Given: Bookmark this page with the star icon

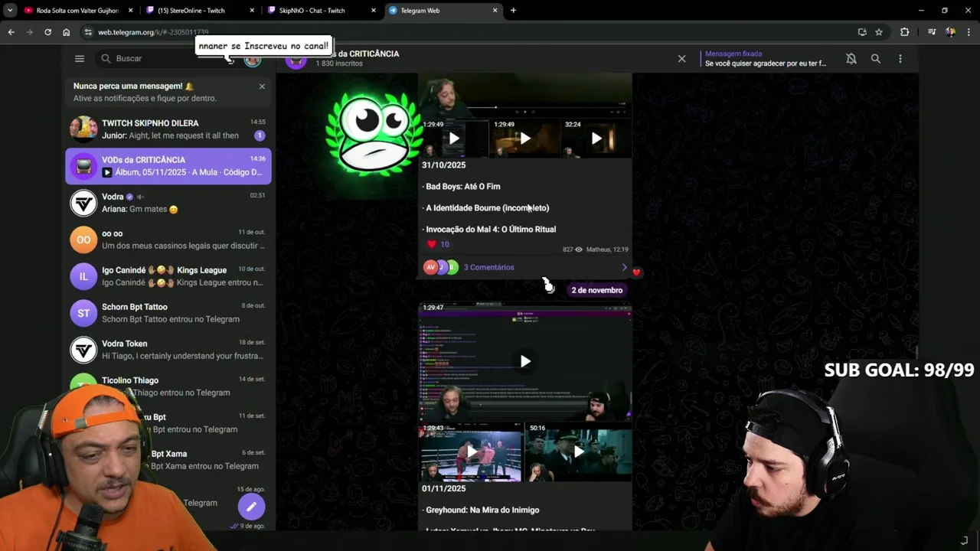Looking at the screenshot, I should point(879,32).
